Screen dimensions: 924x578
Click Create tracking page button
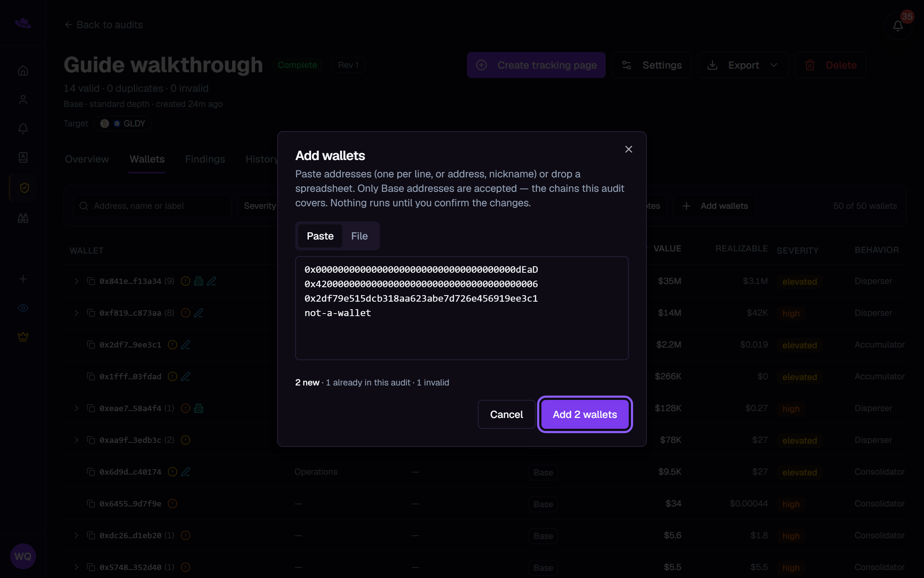536,65
